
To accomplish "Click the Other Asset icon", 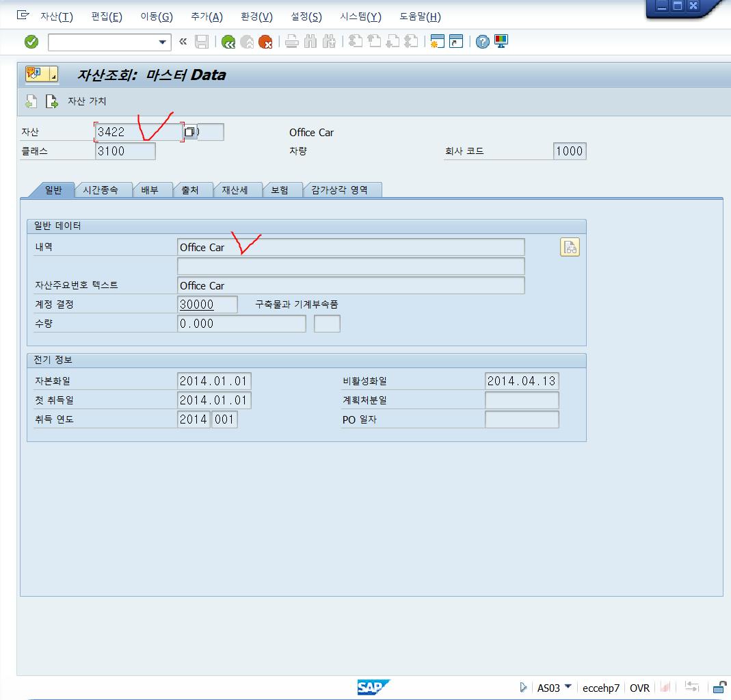I will tap(31, 101).
